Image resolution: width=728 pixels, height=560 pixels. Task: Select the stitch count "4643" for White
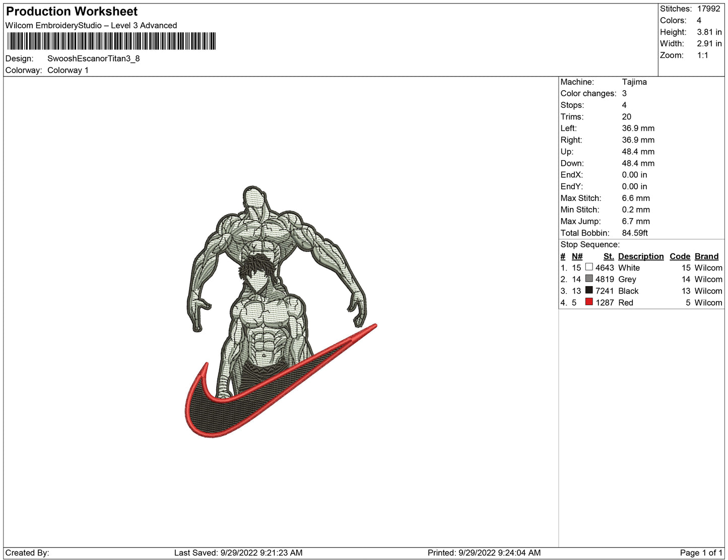[x=605, y=268]
